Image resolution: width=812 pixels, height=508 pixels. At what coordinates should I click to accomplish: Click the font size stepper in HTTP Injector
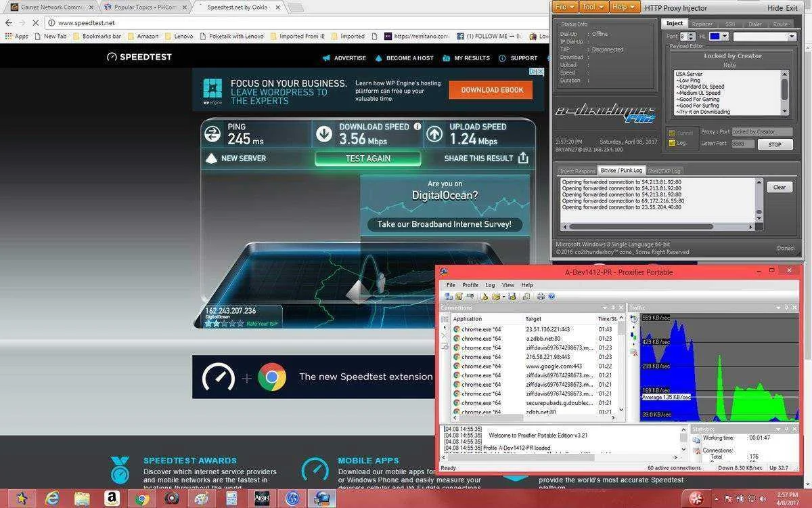click(692, 37)
